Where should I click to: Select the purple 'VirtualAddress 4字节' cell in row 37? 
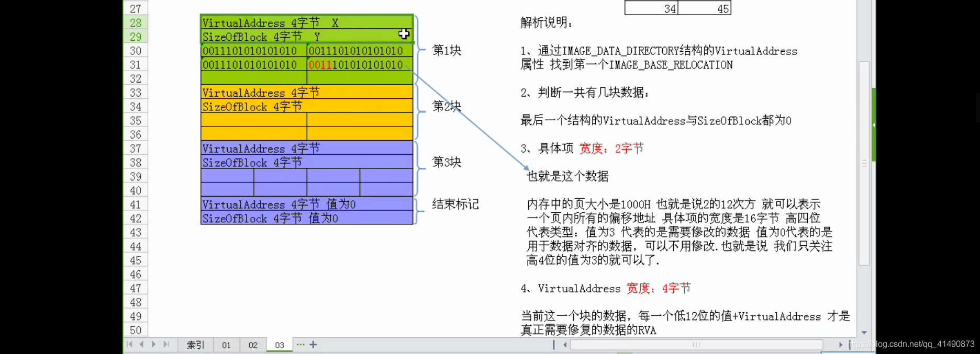307,149
